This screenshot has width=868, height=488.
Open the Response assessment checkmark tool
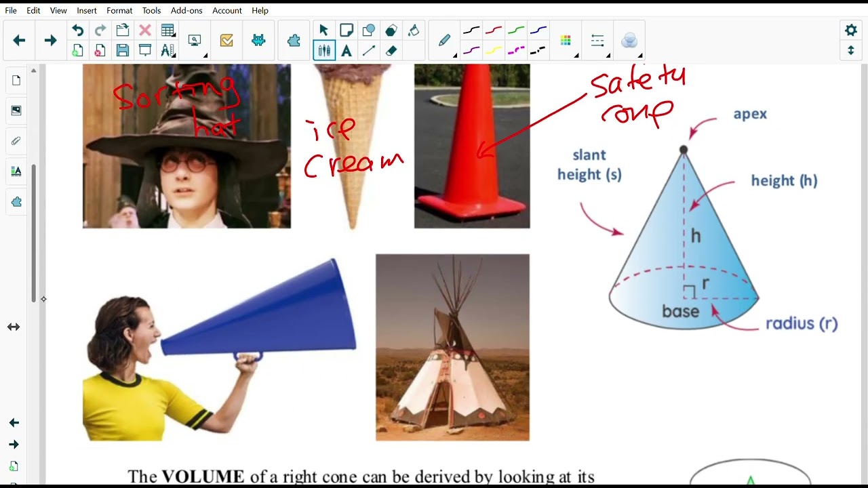pos(226,41)
